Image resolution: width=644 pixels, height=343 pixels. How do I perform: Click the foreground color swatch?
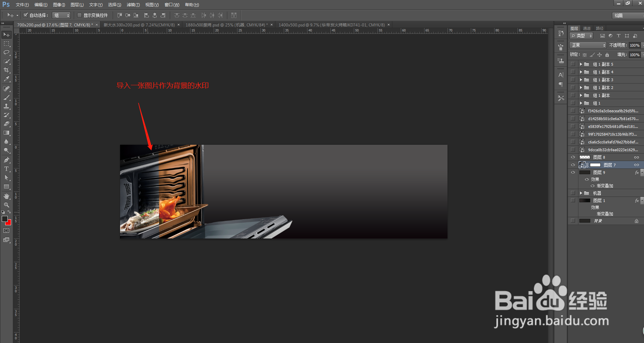[x=5, y=219]
